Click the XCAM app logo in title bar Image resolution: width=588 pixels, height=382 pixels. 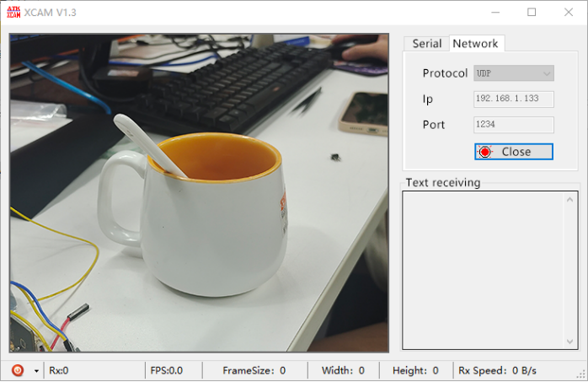pyautogui.click(x=13, y=12)
